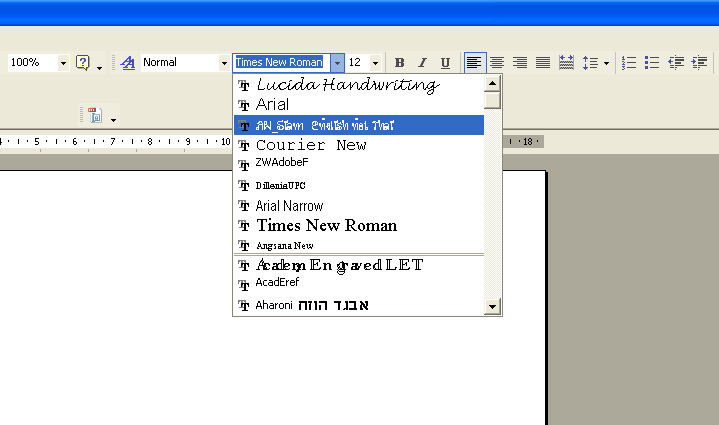This screenshot has height=425, width=719.
Task: Choose Arial font from list
Action: (x=359, y=105)
